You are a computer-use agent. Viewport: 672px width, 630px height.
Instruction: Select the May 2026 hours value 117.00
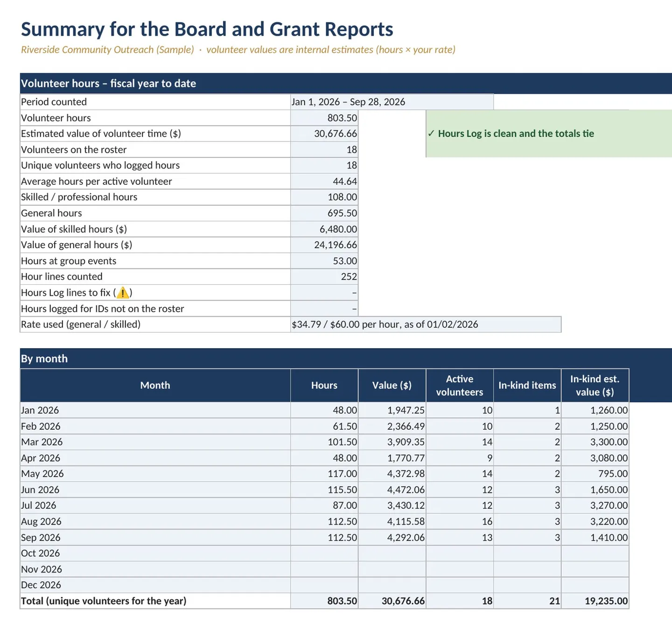click(x=324, y=474)
